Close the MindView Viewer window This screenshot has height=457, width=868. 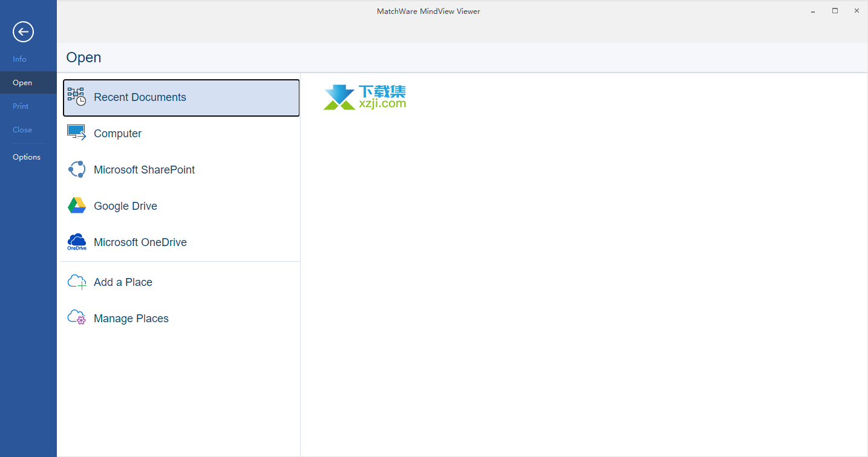pyautogui.click(x=857, y=11)
